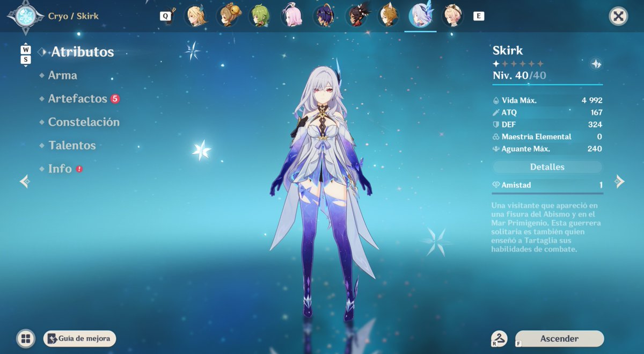644x354 pixels.
Task: Click the R key hint near hanger
Action: pos(494,343)
